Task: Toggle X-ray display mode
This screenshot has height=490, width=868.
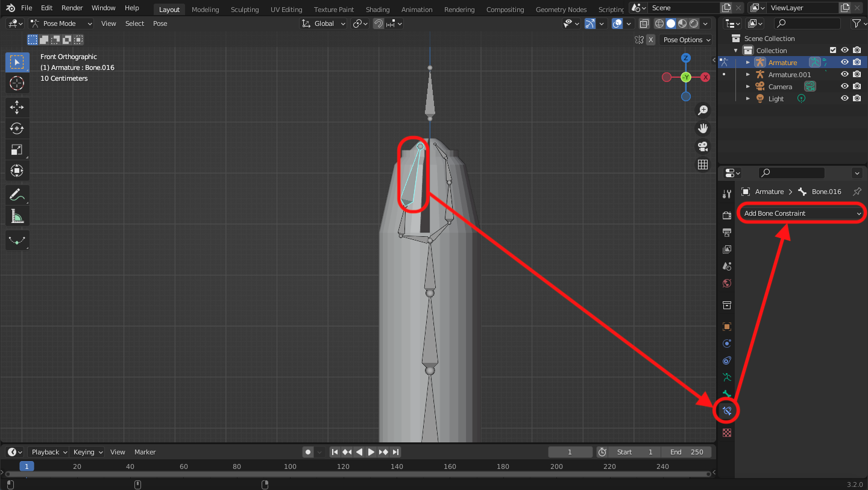Action: tap(644, 24)
